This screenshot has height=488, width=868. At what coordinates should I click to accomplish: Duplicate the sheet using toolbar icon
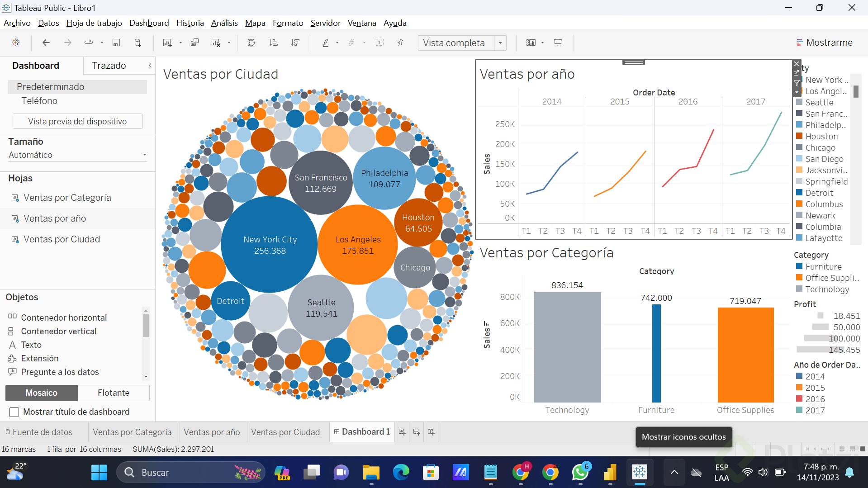pyautogui.click(x=195, y=43)
